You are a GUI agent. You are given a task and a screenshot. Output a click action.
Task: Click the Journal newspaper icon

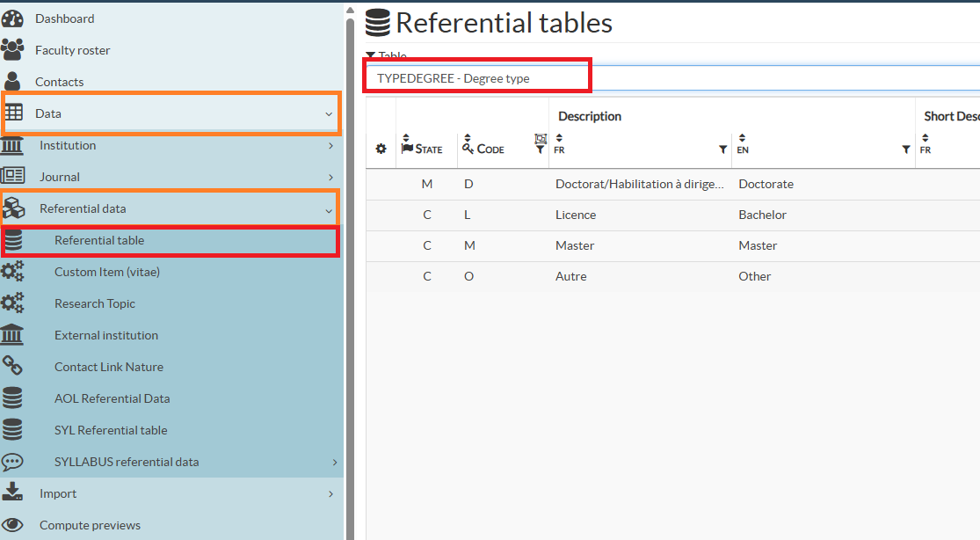coord(12,177)
